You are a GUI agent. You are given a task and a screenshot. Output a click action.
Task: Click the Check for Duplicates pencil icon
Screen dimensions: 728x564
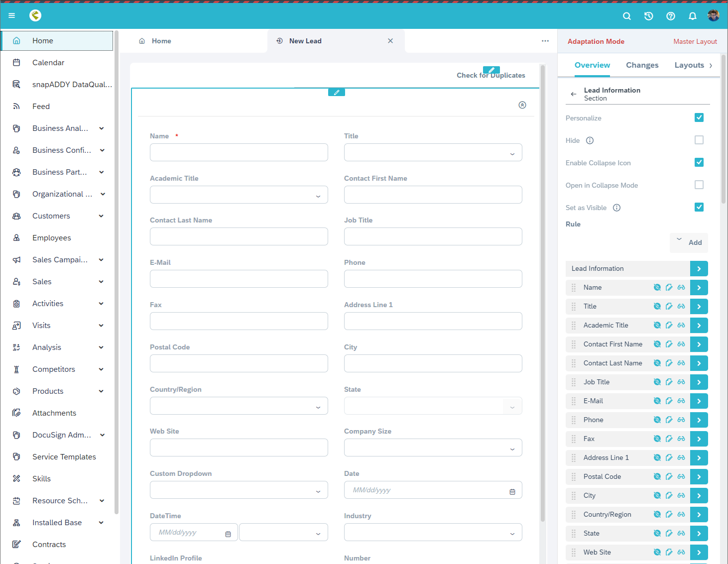[x=491, y=70]
